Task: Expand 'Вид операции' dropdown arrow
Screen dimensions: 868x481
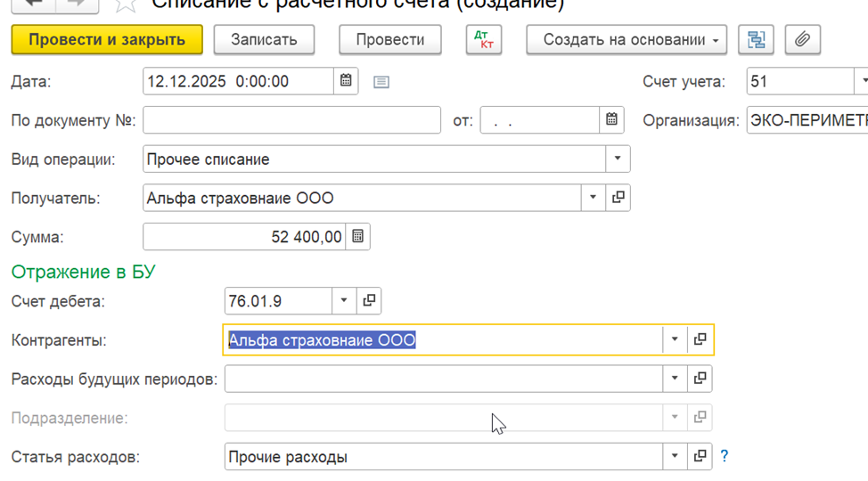Action: (x=618, y=159)
